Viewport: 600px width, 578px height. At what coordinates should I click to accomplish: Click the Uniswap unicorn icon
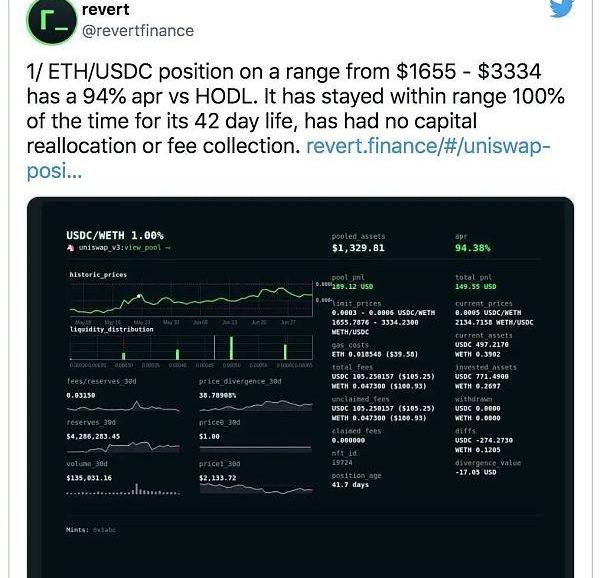(70, 247)
